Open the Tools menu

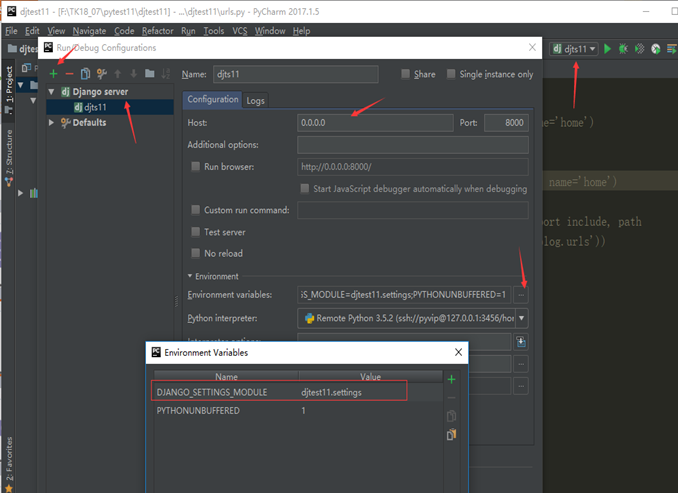[214, 31]
